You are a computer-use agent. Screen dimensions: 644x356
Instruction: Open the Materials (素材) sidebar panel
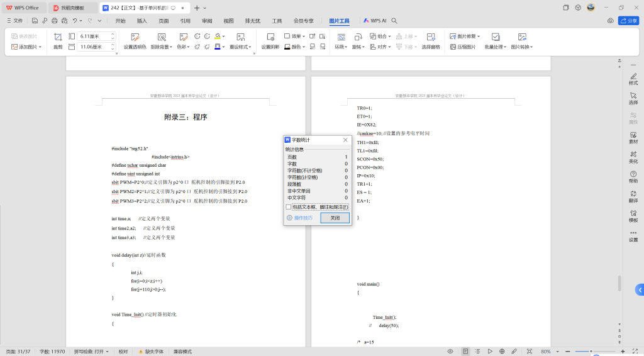(x=633, y=138)
